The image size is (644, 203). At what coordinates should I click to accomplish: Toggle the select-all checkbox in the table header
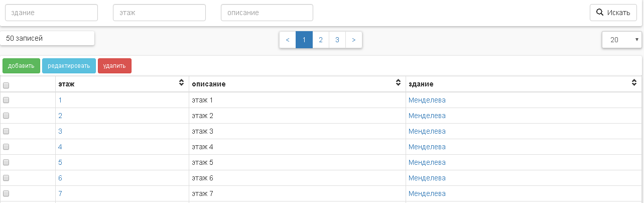(x=6, y=85)
